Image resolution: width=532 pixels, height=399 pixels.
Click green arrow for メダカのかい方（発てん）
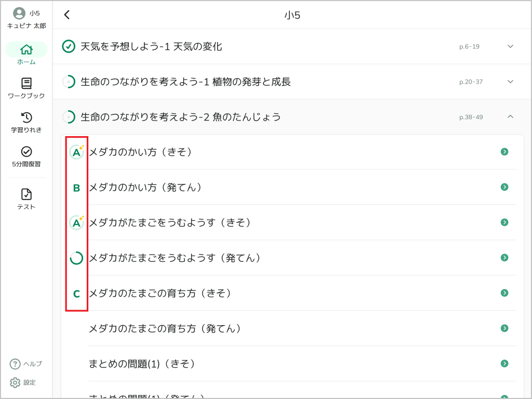click(504, 187)
